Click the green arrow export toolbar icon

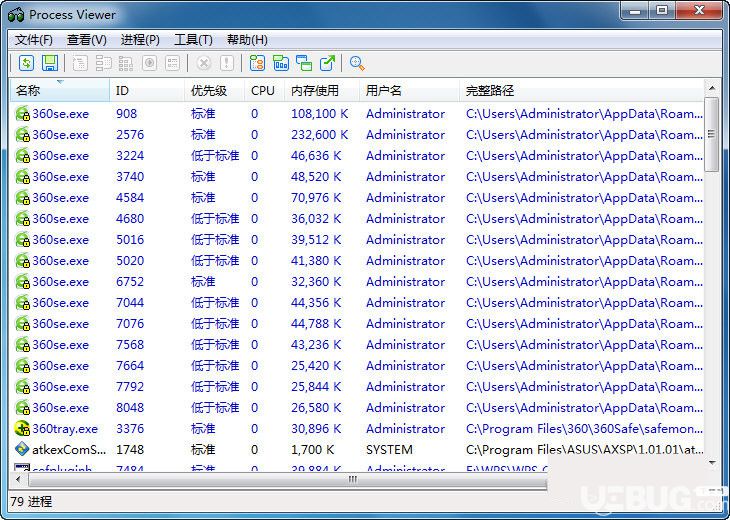click(x=327, y=63)
